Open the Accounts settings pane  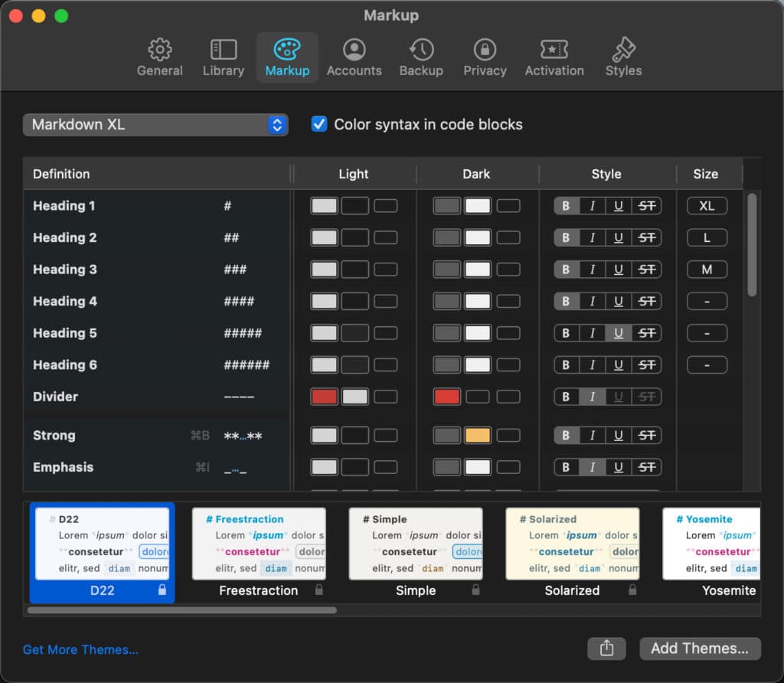coord(354,57)
